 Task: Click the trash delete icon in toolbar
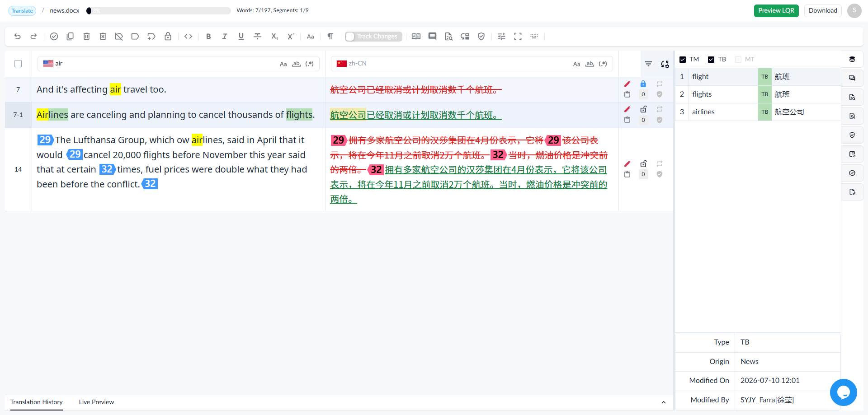click(x=86, y=37)
